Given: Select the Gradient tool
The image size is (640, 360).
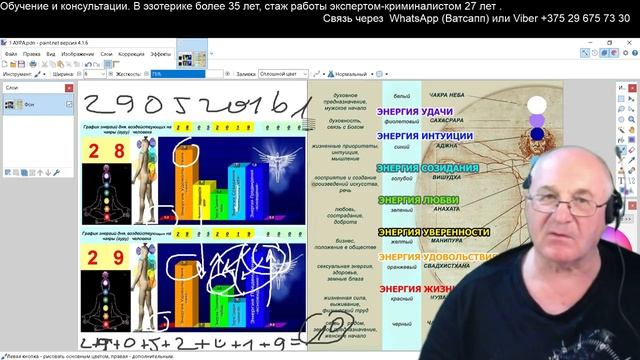Looking at the screenshot, I should [631, 140].
